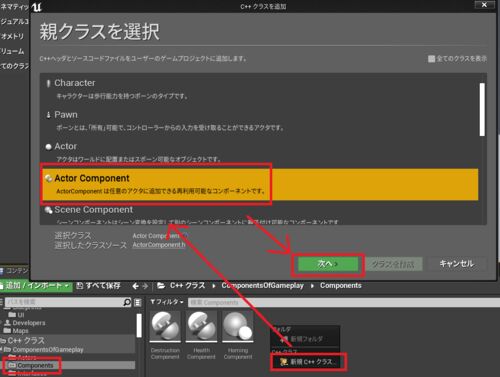Click the green next button
This screenshot has height=377, width=500.
click(x=328, y=264)
